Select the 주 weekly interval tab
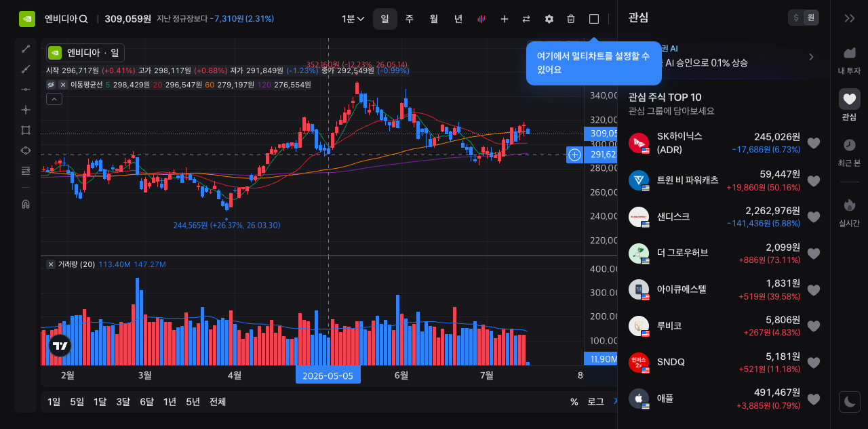The height and width of the screenshot is (429, 868). (x=410, y=19)
